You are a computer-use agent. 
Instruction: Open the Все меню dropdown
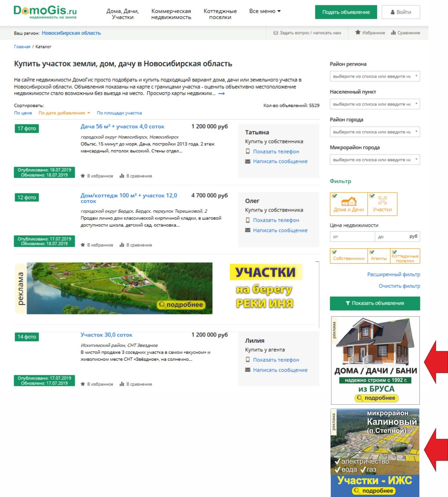265,11
